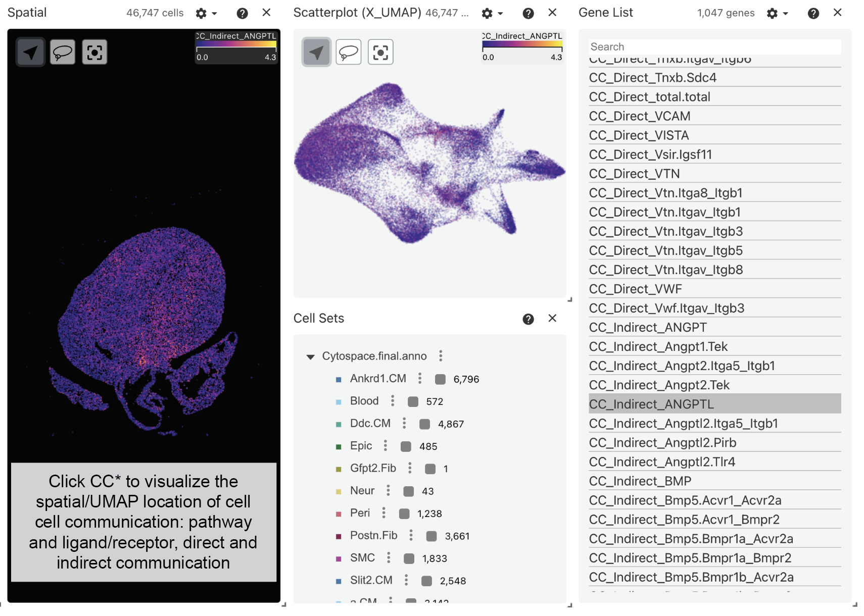Image resolution: width=864 pixels, height=616 pixels.
Task: Open the Gene List settings gear dropdown
Action: pos(777,13)
